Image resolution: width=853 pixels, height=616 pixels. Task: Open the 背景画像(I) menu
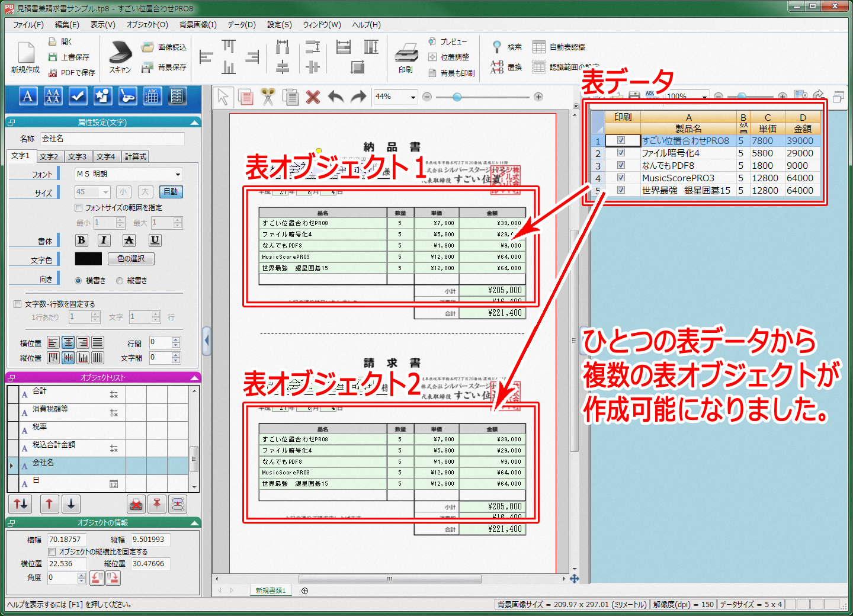(198, 25)
